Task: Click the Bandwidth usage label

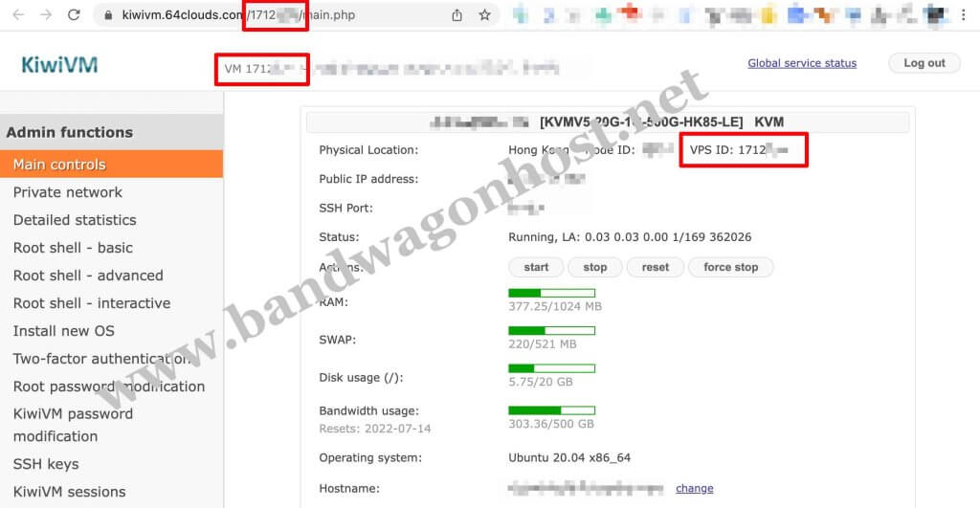Action: coord(368,411)
